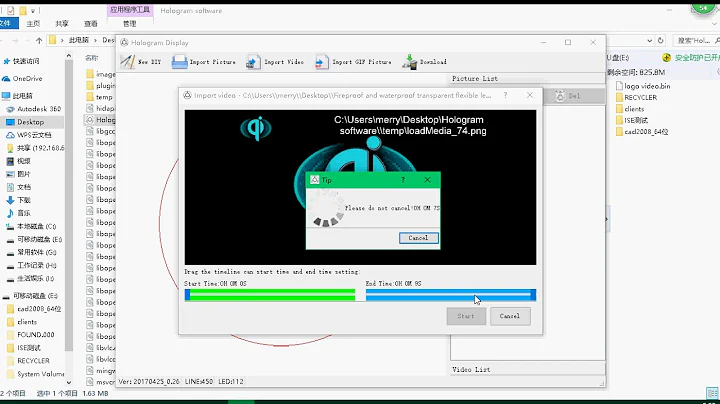Click the Start button in Import video
Viewport: 720px width, 404px height.
[466, 316]
